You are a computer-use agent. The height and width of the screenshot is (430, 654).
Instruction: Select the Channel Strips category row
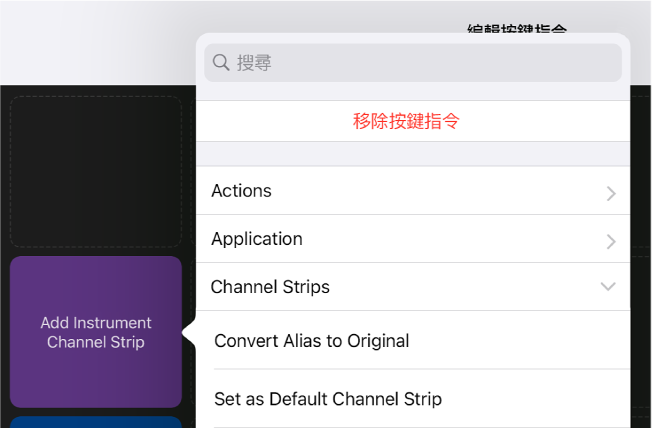click(x=414, y=287)
